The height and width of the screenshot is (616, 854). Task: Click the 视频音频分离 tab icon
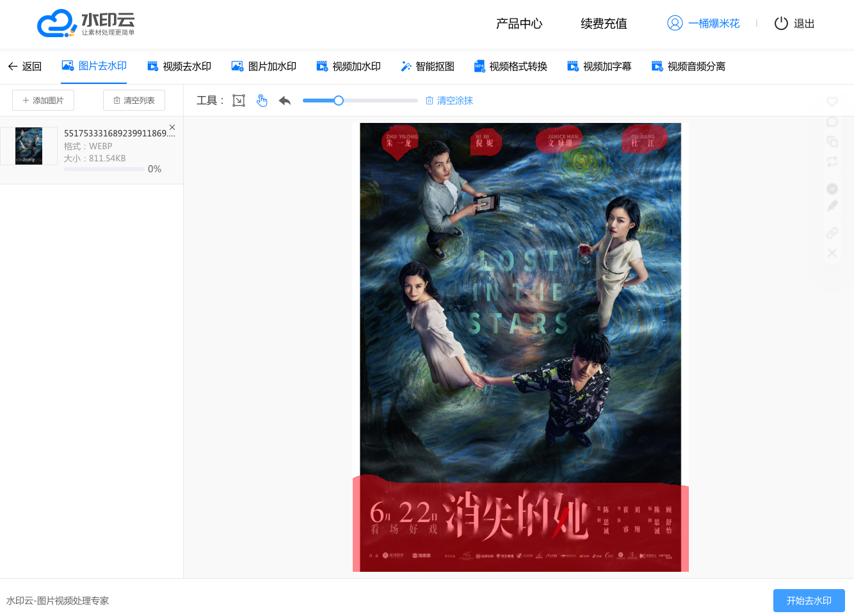657,66
